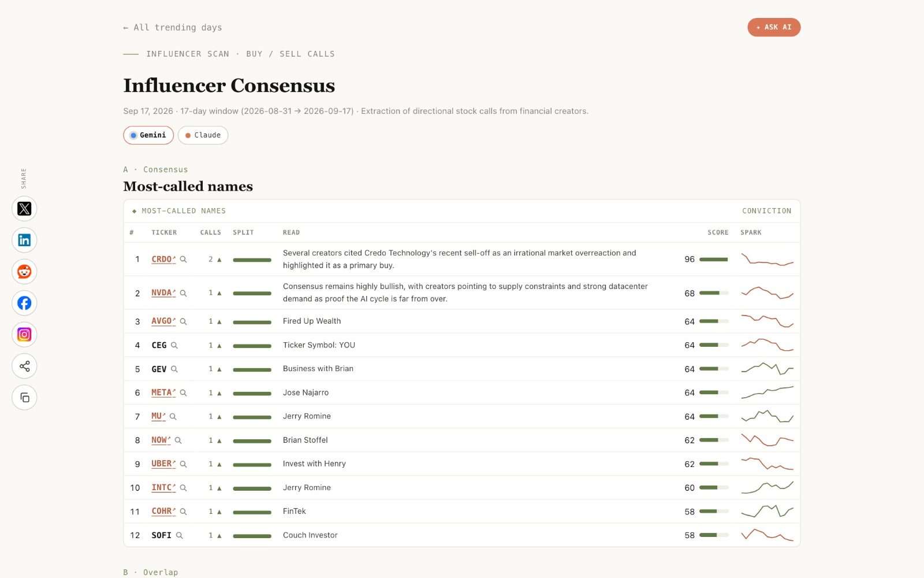Open the COHR ticker link
The image size is (924, 578).
tap(163, 511)
